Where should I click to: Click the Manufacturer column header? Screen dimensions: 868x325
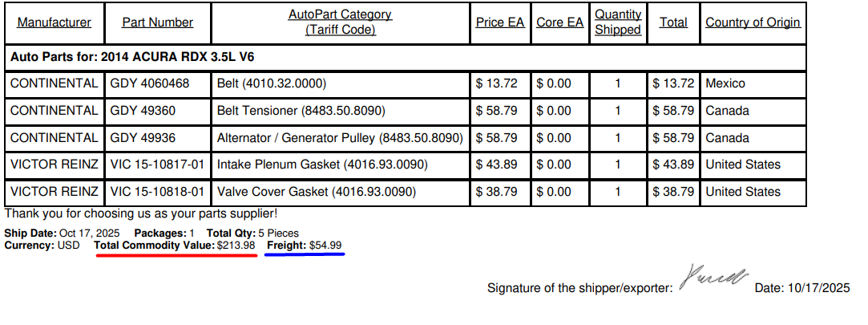54,22
